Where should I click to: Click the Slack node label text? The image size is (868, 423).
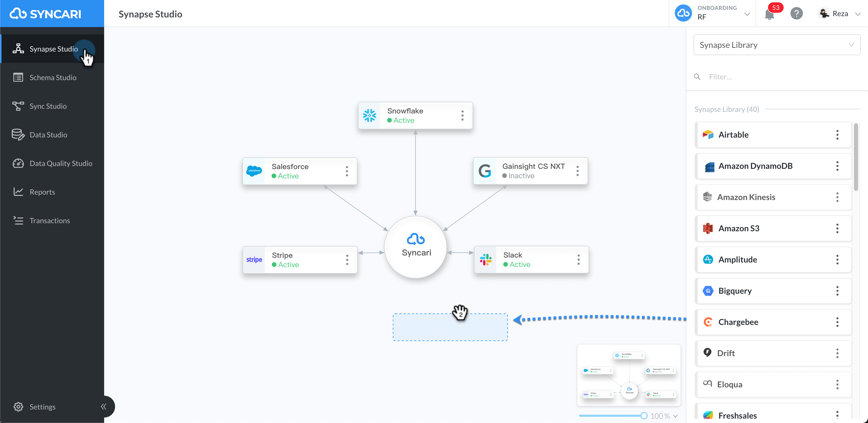[x=513, y=255]
